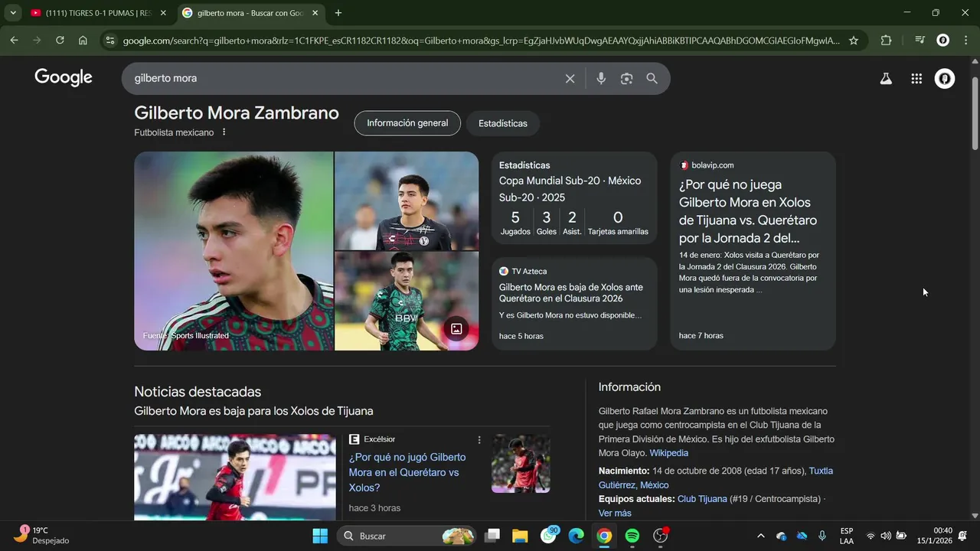Open Search Labs flask icon
Viewport: 980px width, 551px height.
(x=886, y=78)
